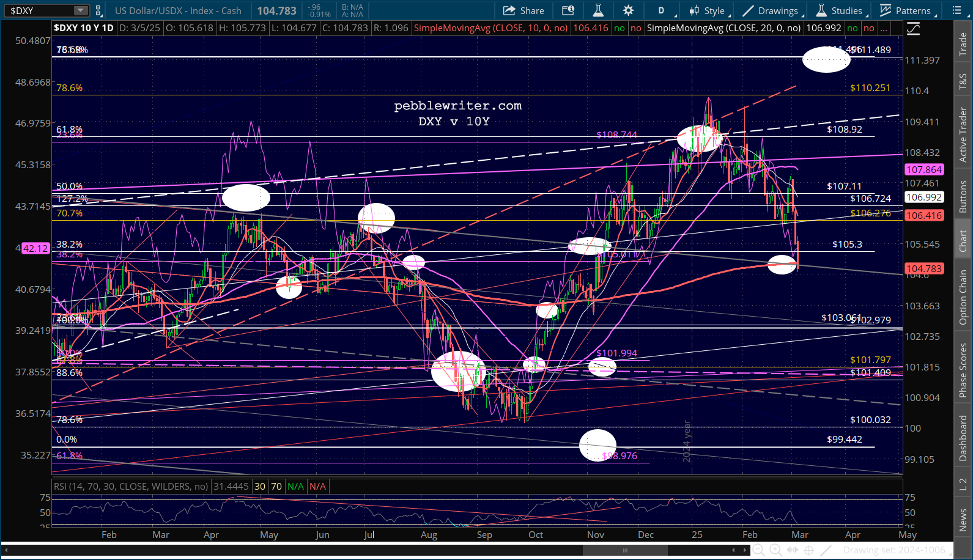Open the flask icon beside the gear
Screen dimensions: 973x560
598,10
